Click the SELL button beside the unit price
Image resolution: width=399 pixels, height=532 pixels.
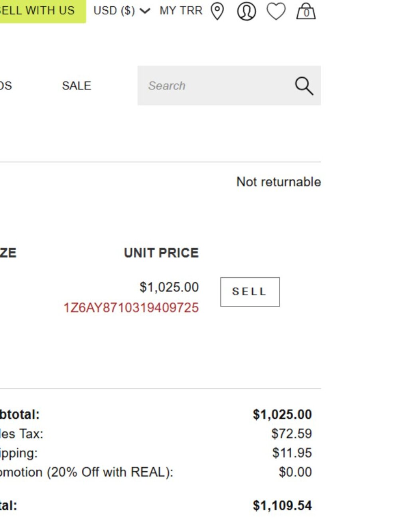(250, 292)
